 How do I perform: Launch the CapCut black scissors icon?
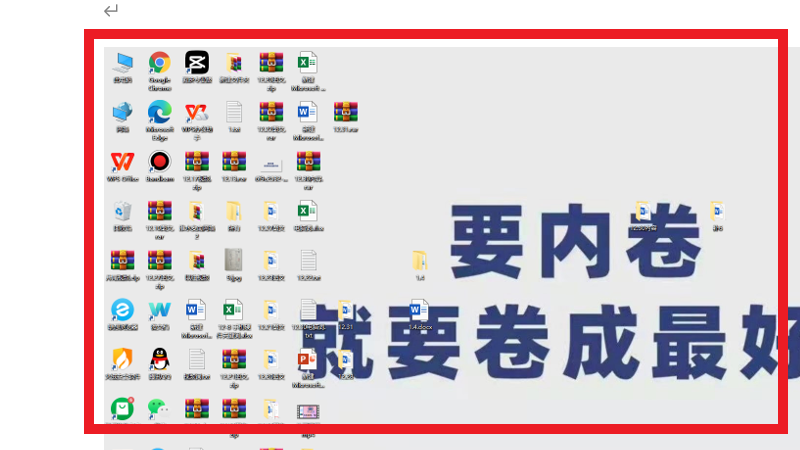(x=197, y=63)
